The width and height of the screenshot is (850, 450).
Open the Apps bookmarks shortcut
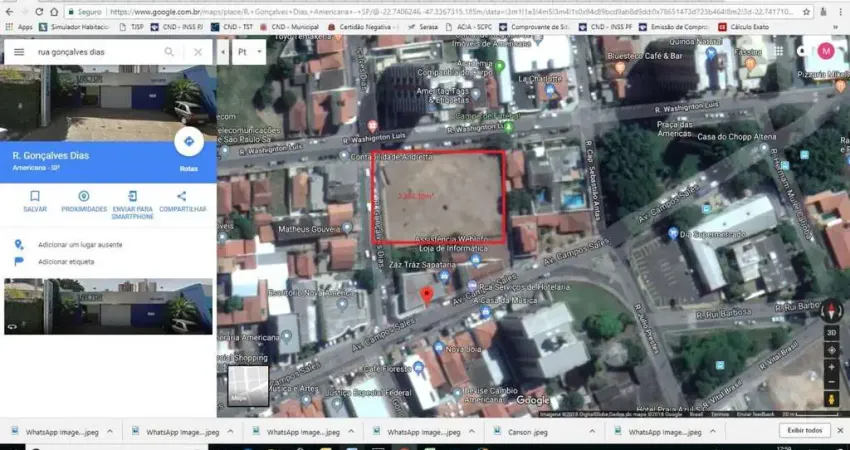[19, 27]
